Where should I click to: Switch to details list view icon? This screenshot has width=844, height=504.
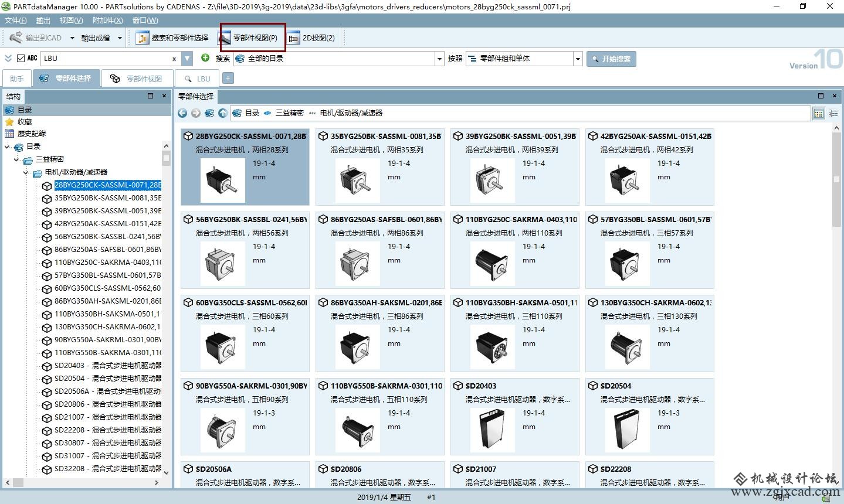coord(833,113)
